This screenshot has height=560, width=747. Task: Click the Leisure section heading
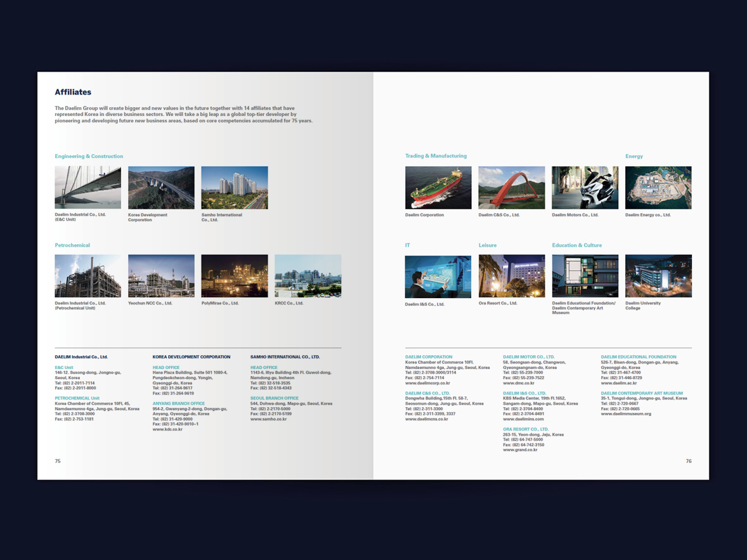tap(488, 245)
